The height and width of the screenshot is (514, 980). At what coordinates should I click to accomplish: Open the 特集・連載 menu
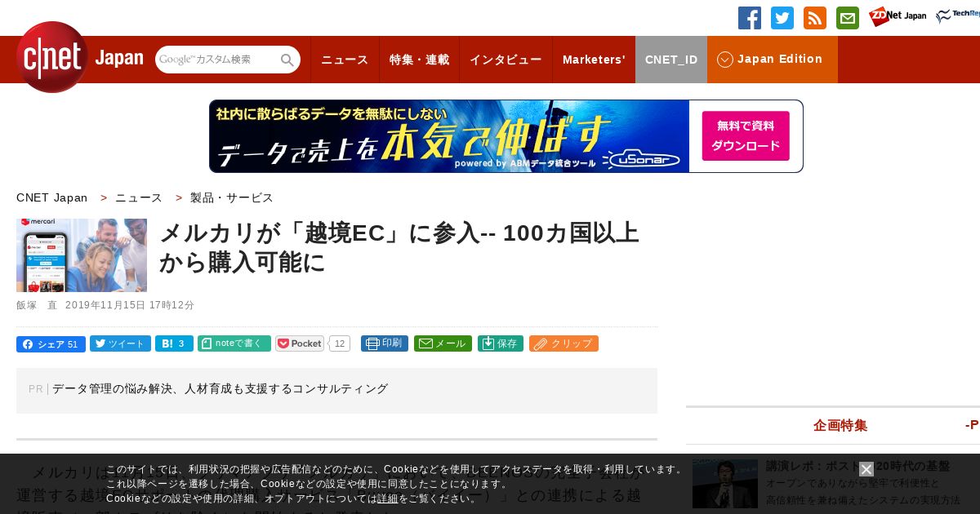point(419,60)
